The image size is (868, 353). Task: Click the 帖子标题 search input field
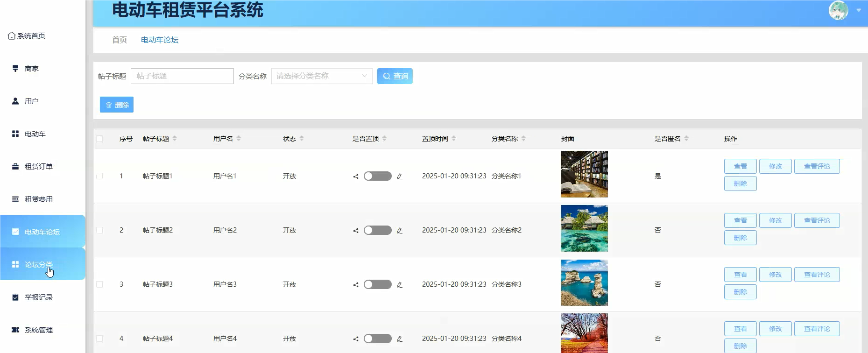(x=182, y=76)
